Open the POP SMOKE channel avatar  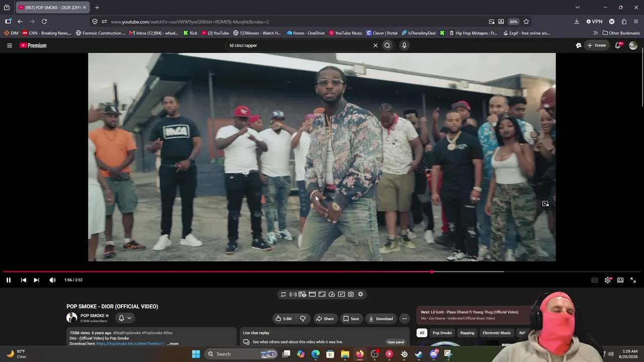pyautogui.click(x=72, y=318)
